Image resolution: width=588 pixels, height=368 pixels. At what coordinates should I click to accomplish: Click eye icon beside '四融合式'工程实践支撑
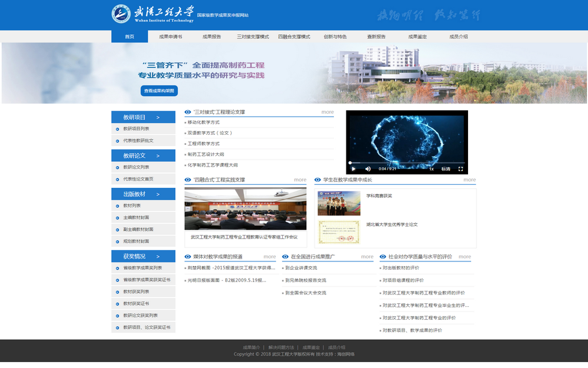(x=188, y=180)
